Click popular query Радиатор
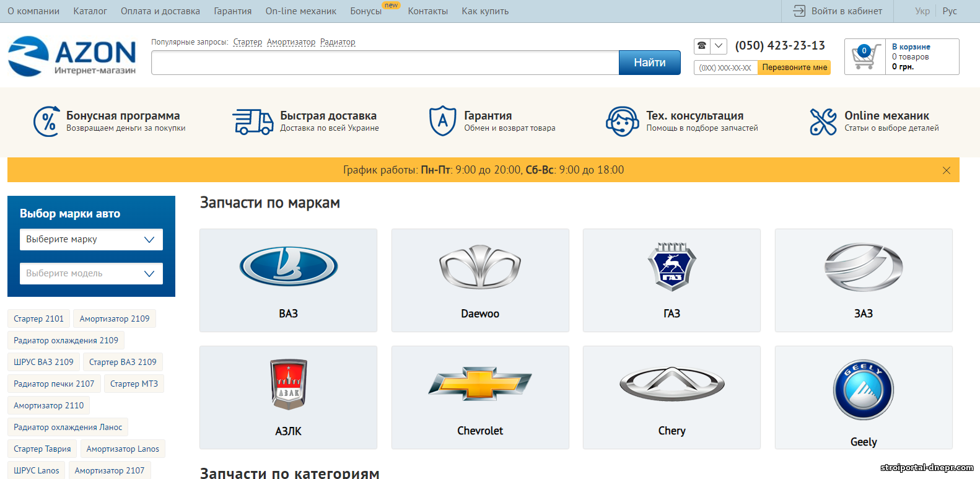Viewport: 980px width, 479px height. point(338,42)
